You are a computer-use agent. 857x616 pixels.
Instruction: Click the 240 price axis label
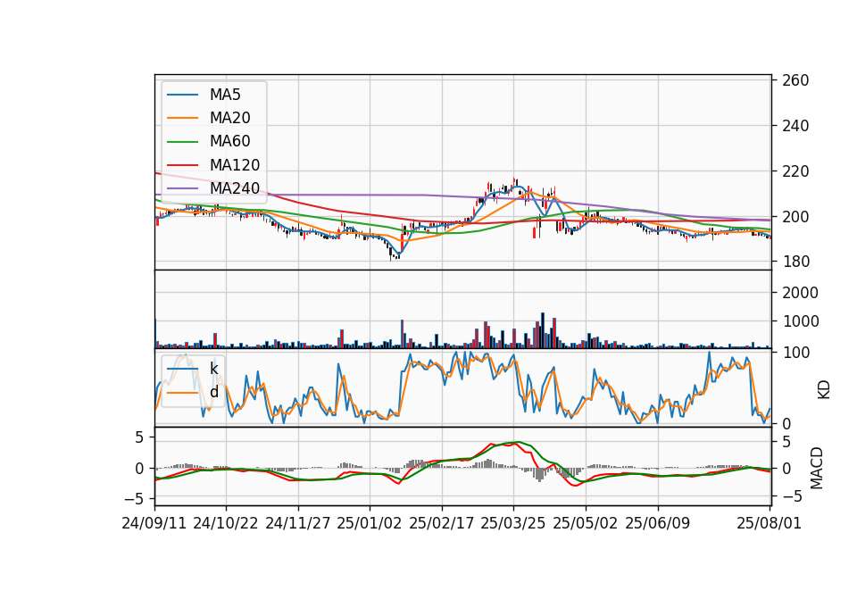(x=795, y=126)
